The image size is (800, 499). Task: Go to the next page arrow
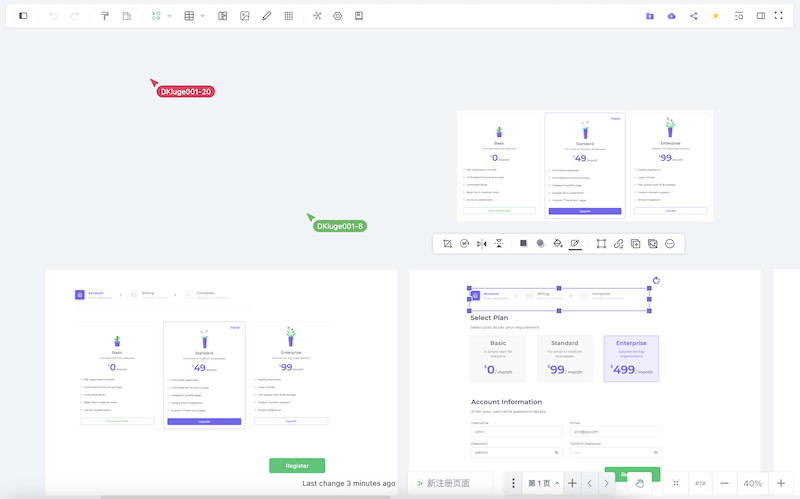point(608,483)
